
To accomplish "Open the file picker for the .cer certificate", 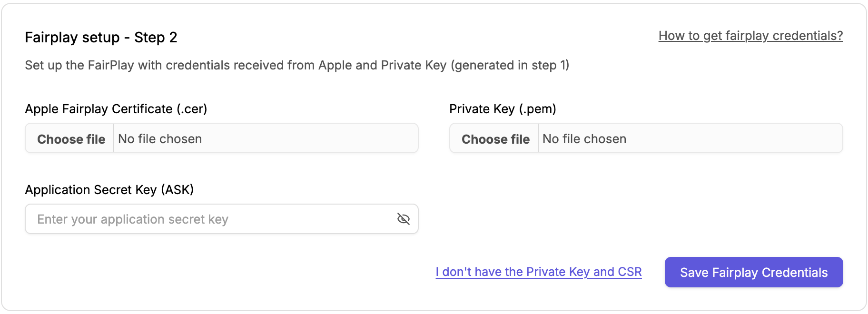I will [x=71, y=139].
